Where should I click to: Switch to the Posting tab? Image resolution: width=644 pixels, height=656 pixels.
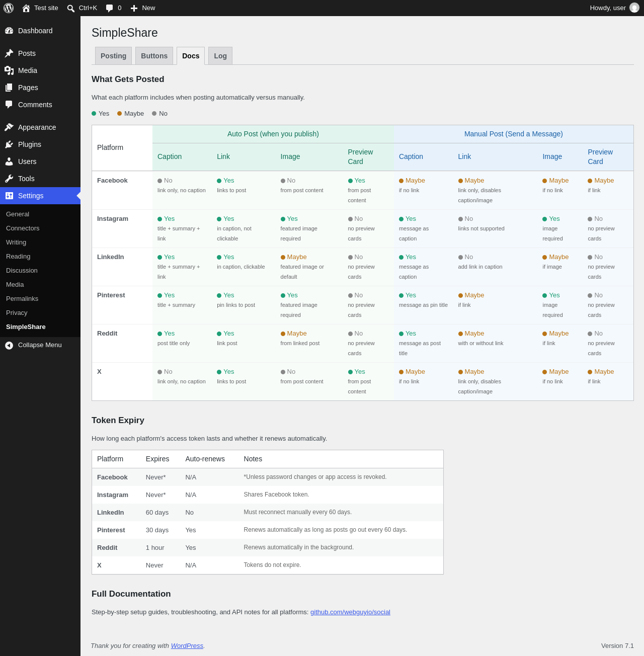[x=113, y=56]
